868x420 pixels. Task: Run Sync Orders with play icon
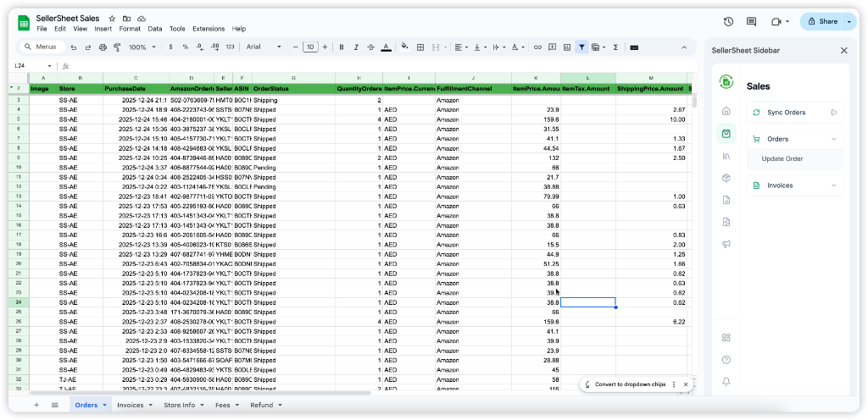pyautogui.click(x=834, y=112)
